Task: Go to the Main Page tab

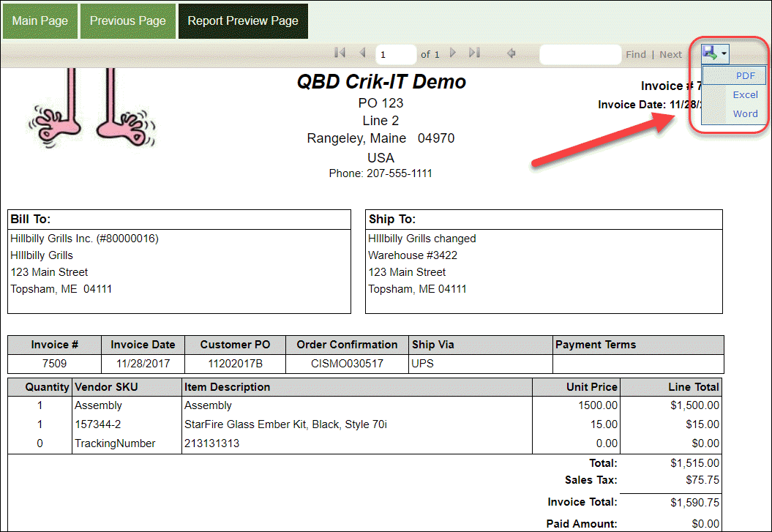Action: tap(40, 20)
